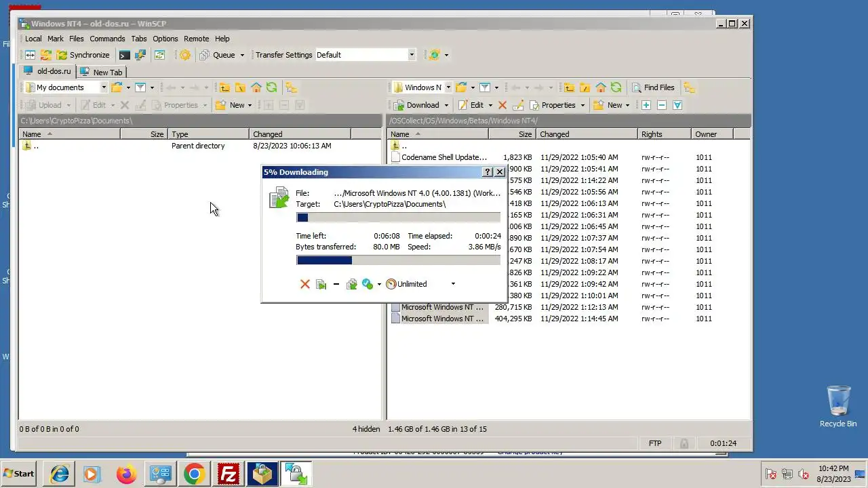Viewport: 868px width, 488px height.
Task: Open FileZilla from the taskbar
Action: coord(229,474)
